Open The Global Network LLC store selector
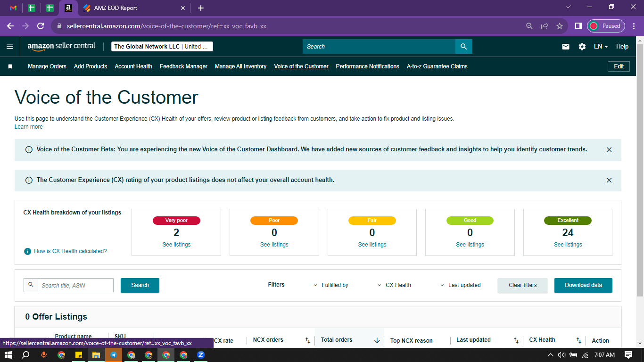Viewport: 644px width, 362px height. point(162,47)
